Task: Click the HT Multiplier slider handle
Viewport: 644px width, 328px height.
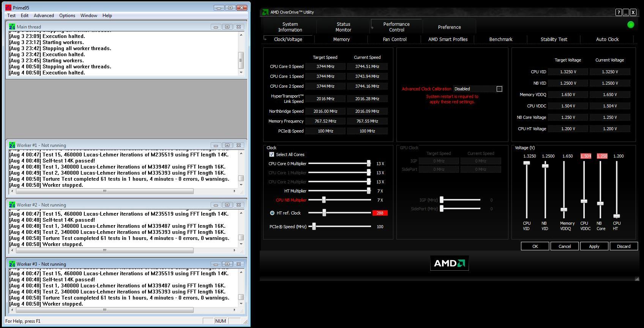Action: pos(369,191)
